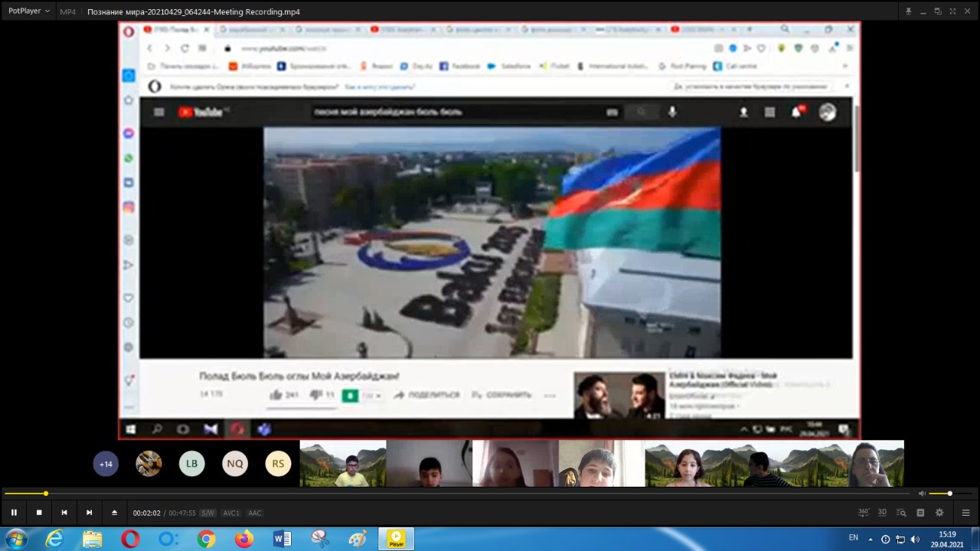The height and width of the screenshot is (551, 980).
Task: Click the video display area
Action: coord(490,253)
